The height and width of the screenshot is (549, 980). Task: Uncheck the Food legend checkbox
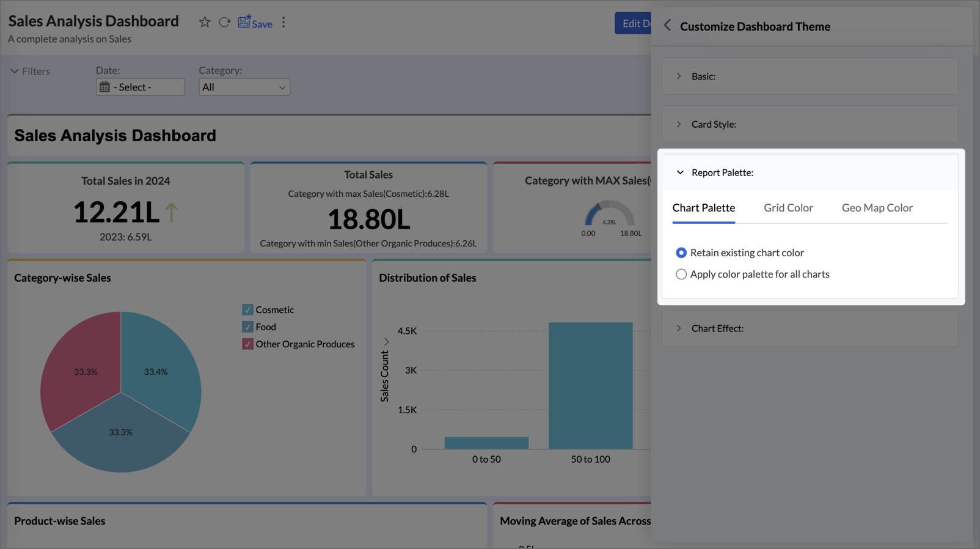pos(247,327)
